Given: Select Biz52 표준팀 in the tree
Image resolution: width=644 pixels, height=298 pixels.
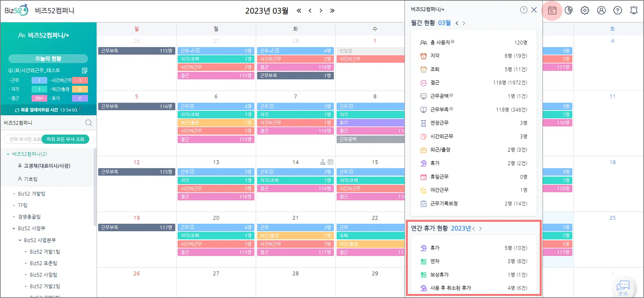Looking at the screenshot, I should (x=43, y=263).
